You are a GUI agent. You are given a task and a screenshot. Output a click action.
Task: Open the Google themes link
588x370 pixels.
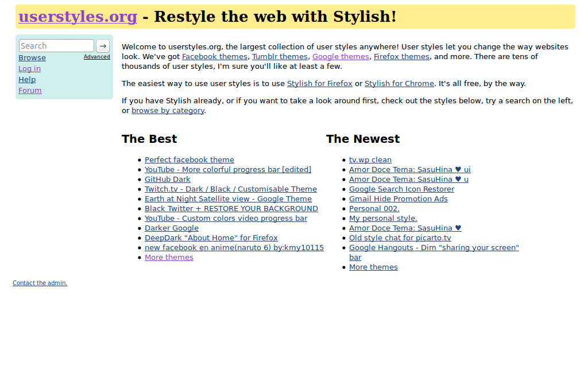click(341, 57)
